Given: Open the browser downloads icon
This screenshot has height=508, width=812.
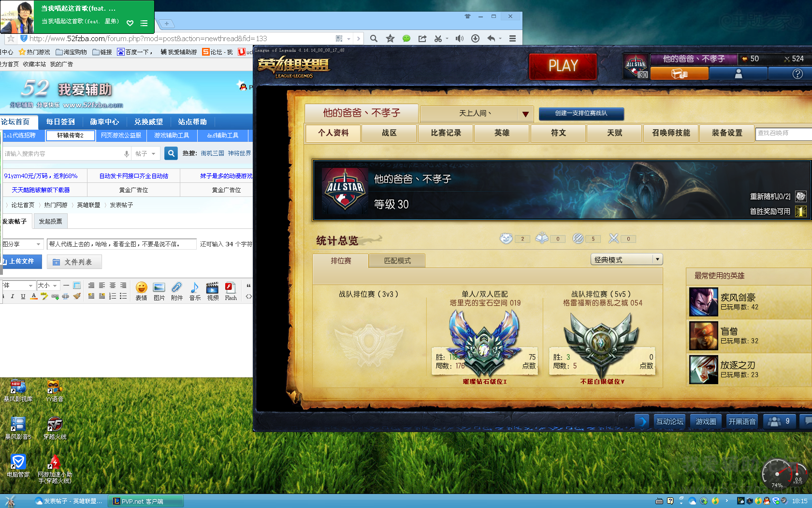Looking at the screenshot, I should tap(475, 38).
